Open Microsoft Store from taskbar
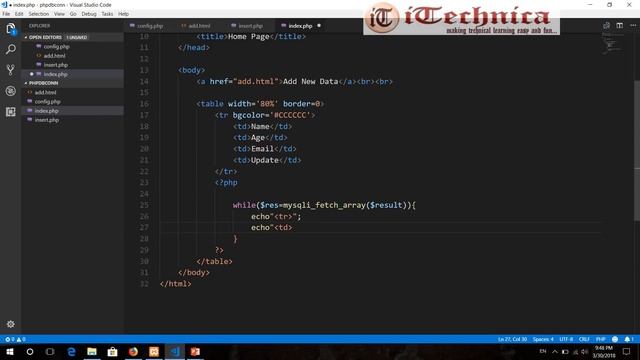The width and height of the screenshot is (640, 360). click(x=112, y=351)
